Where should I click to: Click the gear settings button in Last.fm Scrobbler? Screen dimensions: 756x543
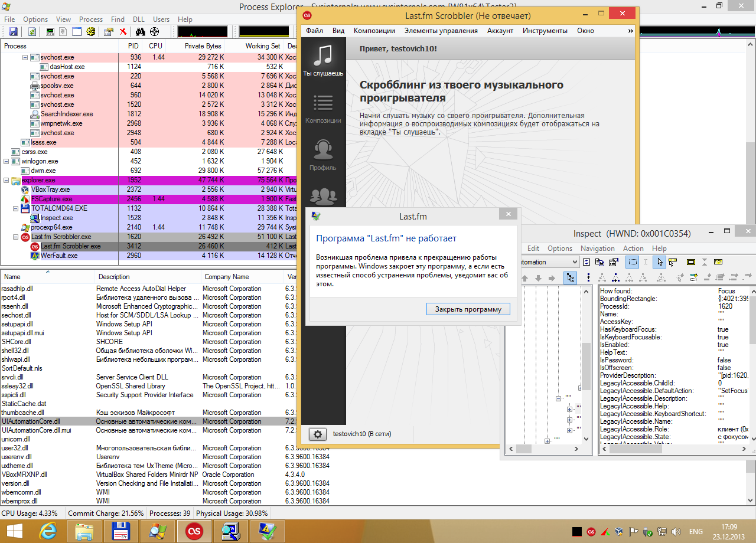pos(318,434)
